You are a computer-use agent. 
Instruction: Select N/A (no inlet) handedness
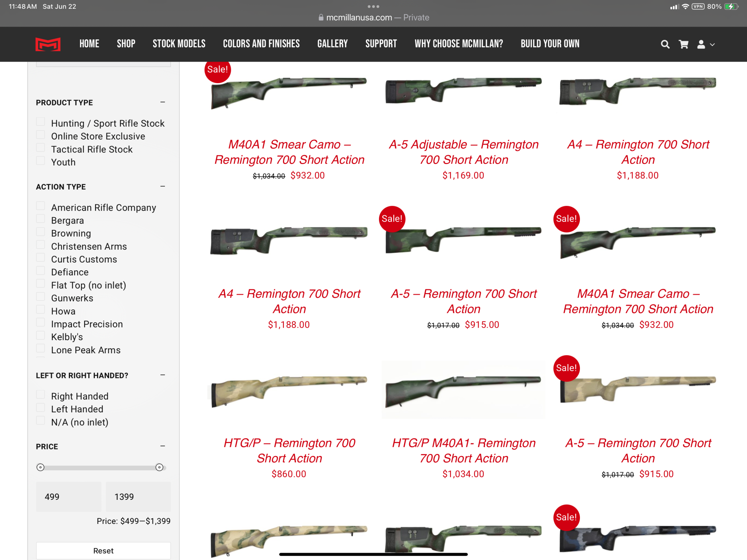[x=40, y=421]
